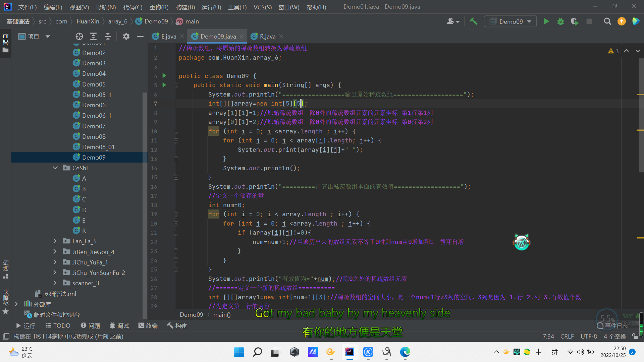The height and width of the screenshot is (362, 644).
Task: Select opened file target icon in project panel
Action: coord(79,37)
